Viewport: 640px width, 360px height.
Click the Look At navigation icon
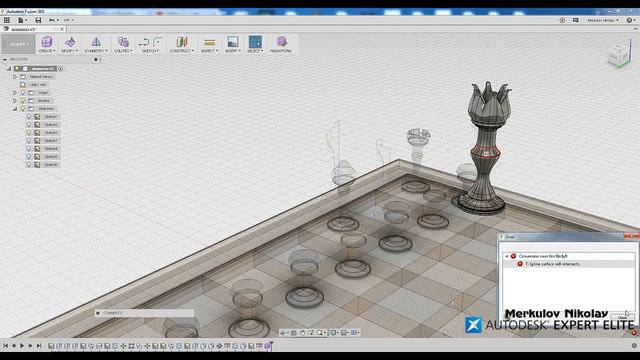(x=293, y=333)
